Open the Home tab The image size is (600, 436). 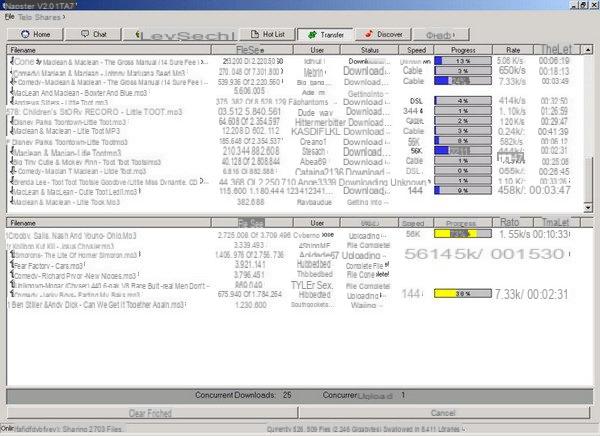pos(35,34)
